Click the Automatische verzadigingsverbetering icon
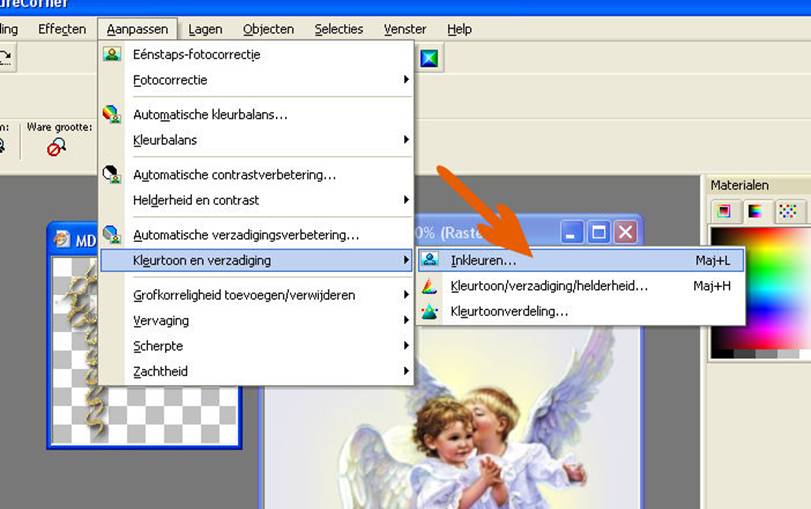Screen dimensions: 811x509 (x=112, y=234)
